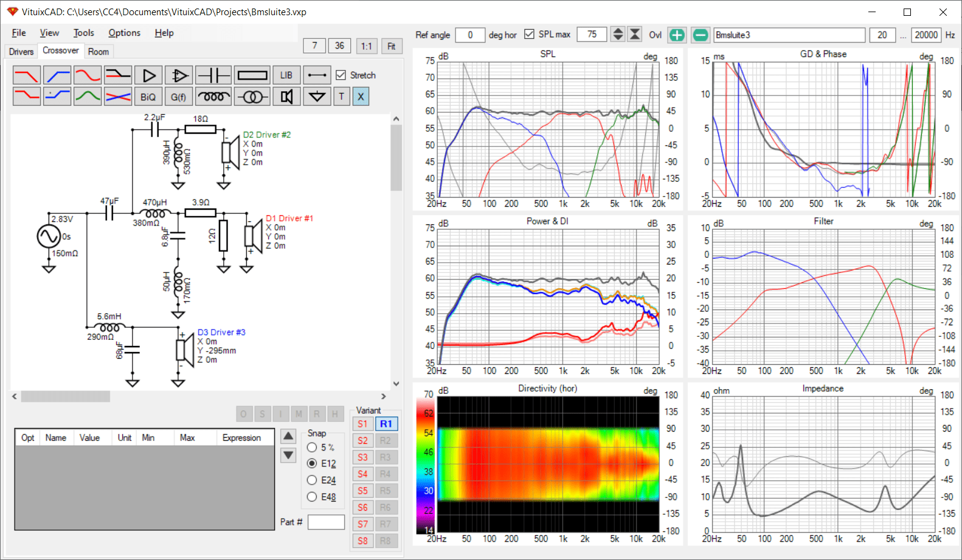Add a loudspeaker driver to schematic
Viewport: 962px width, 560px height.
(x=286, y=96)
